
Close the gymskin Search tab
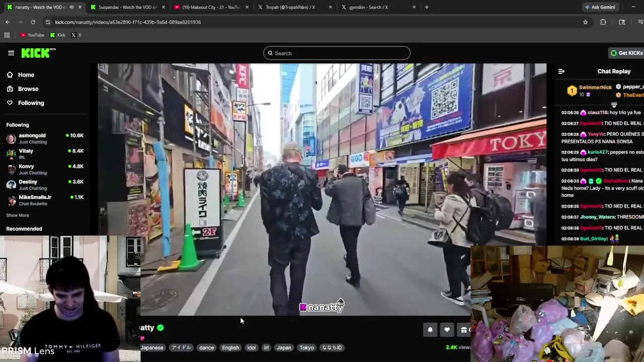[414, 7]
